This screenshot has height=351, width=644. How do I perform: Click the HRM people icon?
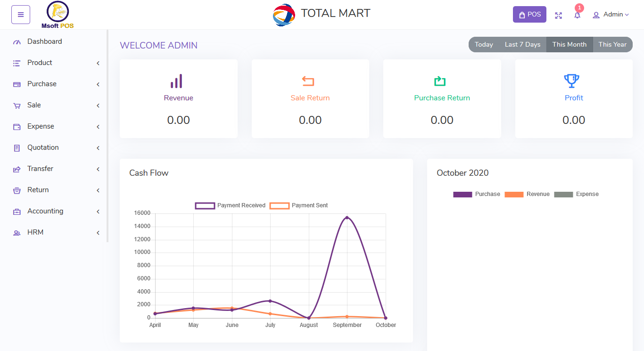[17, 233]
